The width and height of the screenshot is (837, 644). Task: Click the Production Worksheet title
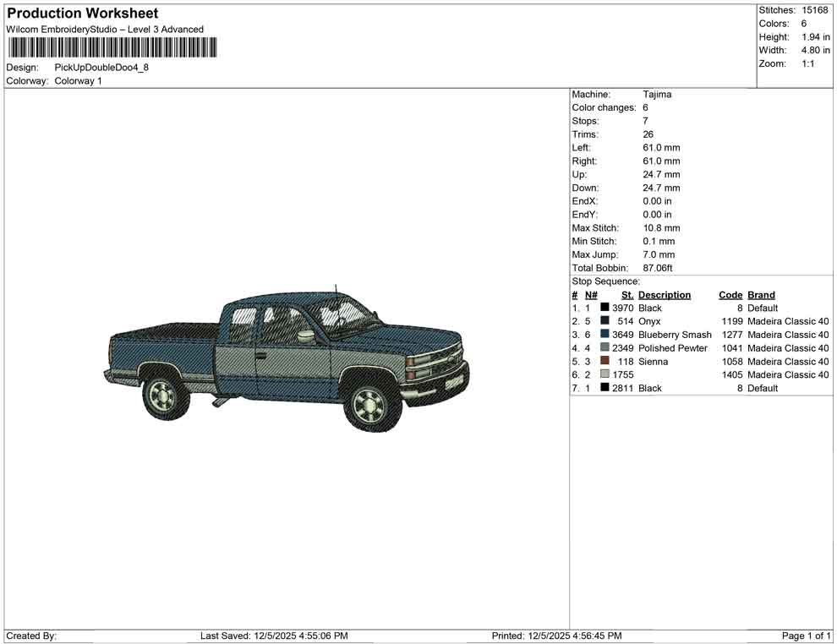pos(82,14)
